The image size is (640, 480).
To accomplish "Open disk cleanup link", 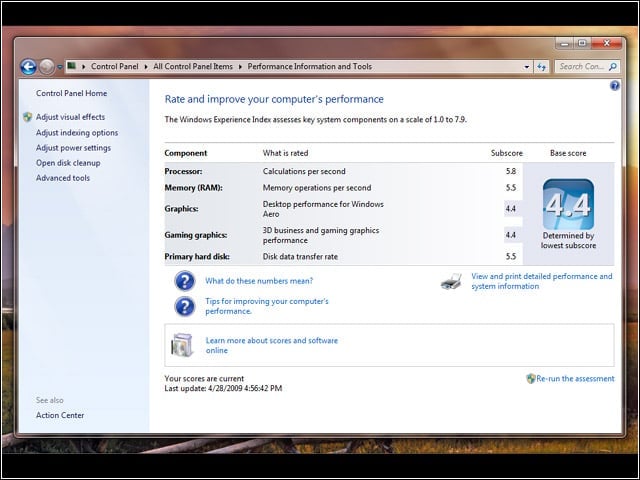I will point(68,163).
